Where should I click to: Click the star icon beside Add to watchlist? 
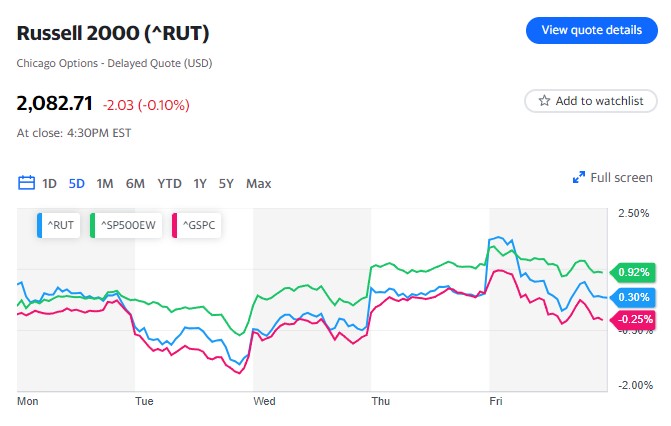tap(544, 101)
